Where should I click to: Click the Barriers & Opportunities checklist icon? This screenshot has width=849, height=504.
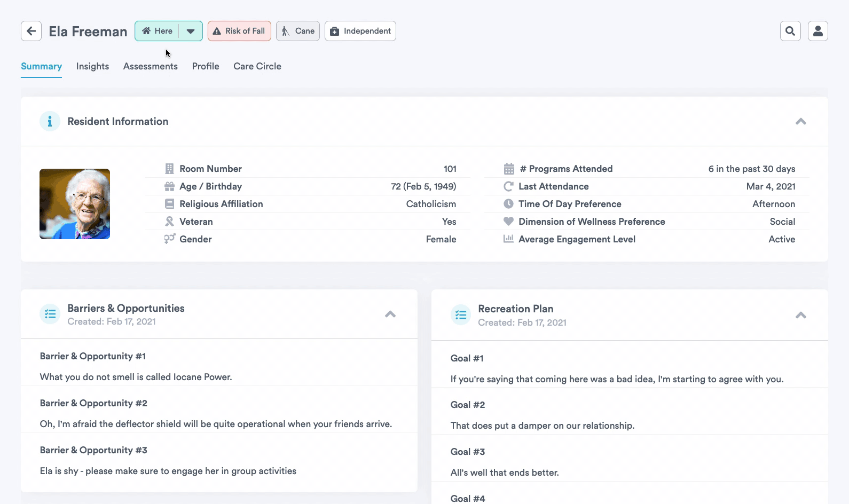click(50, 314)
